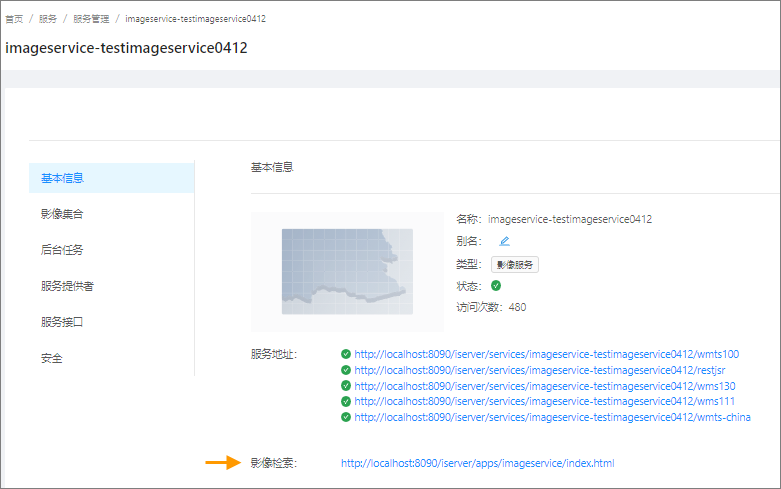Screen dimensions: 781x489
Task: Click the green status check icon
Action: (x=496, y=286)
